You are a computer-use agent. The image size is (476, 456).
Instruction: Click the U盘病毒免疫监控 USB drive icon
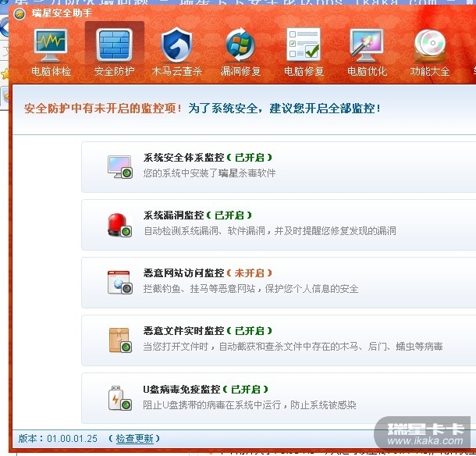tap(120, 398)
